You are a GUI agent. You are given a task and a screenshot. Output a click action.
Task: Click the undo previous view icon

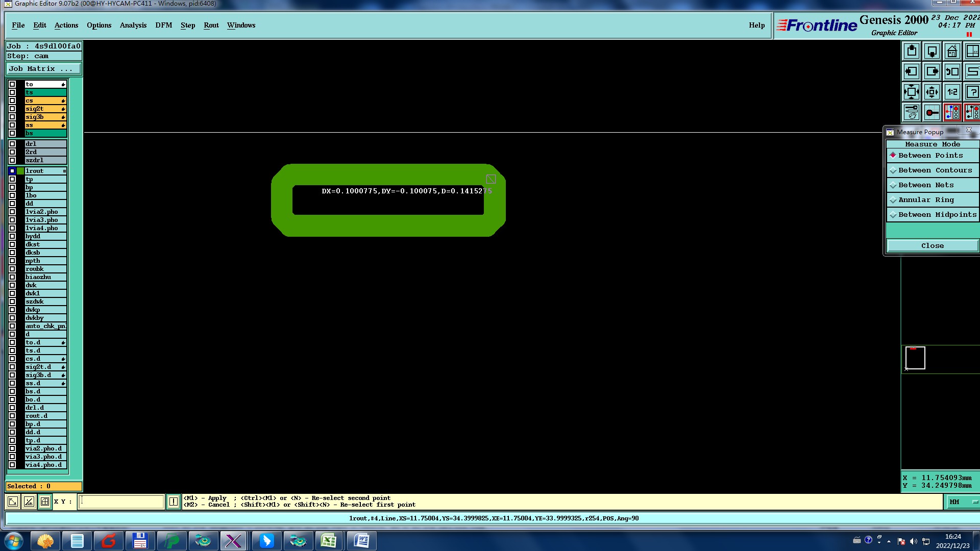(952, 72)
